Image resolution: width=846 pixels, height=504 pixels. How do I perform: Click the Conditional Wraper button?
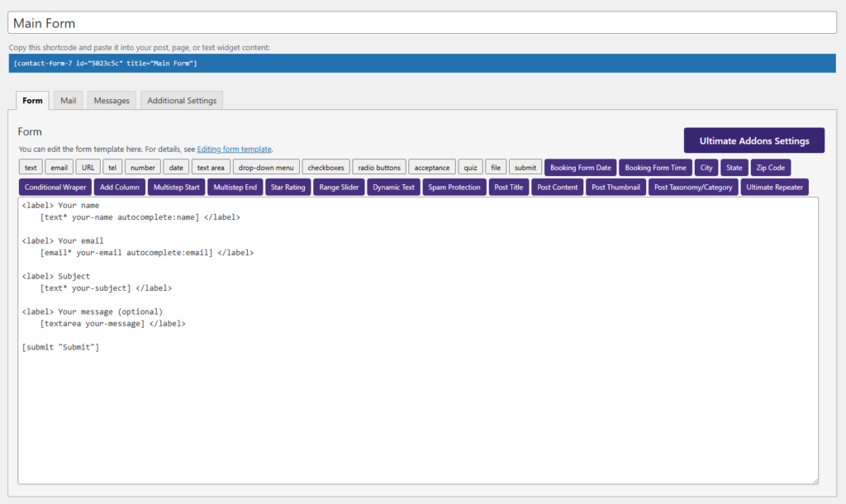[x=55, y=188]
